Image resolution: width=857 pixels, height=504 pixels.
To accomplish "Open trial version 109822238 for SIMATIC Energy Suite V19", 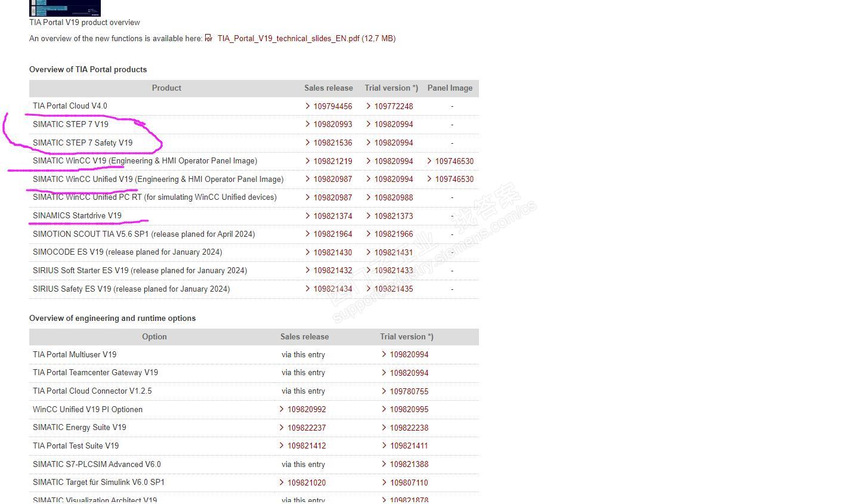I will point(409,428).
